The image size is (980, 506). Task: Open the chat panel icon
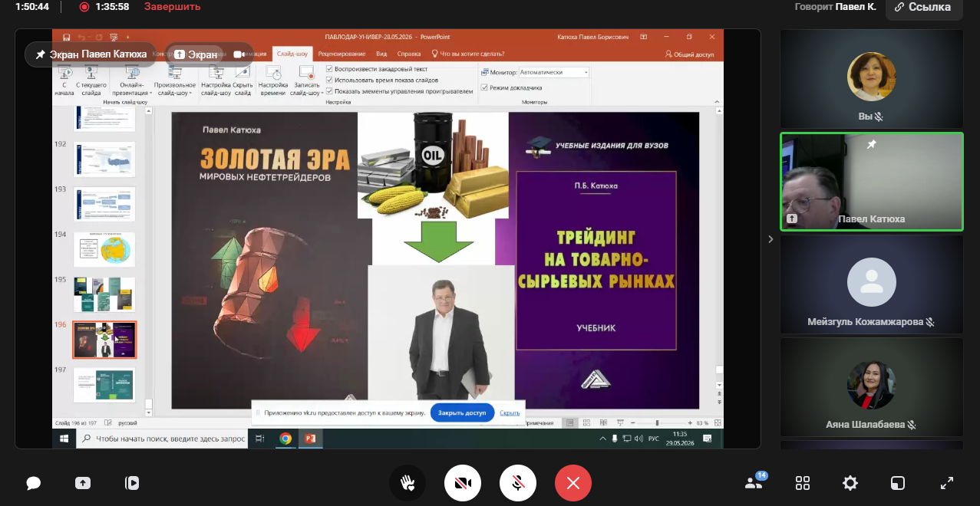coord(33,483)
